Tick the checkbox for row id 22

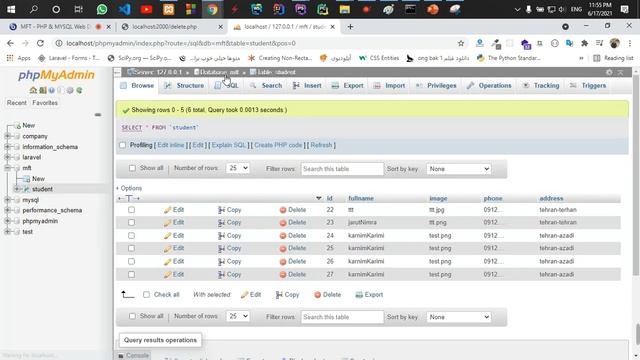point(131,210)
